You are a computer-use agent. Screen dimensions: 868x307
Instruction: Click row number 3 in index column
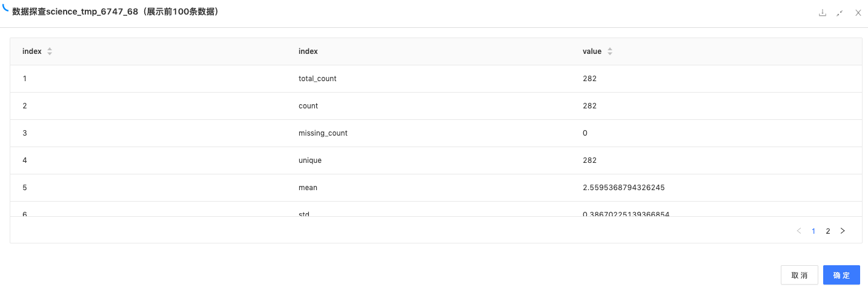pos(25,133)
